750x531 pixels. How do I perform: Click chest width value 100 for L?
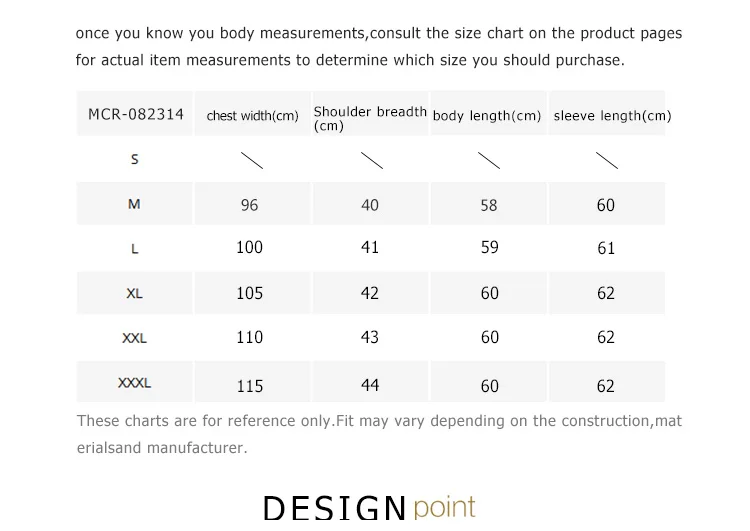[x=249, y=247]
